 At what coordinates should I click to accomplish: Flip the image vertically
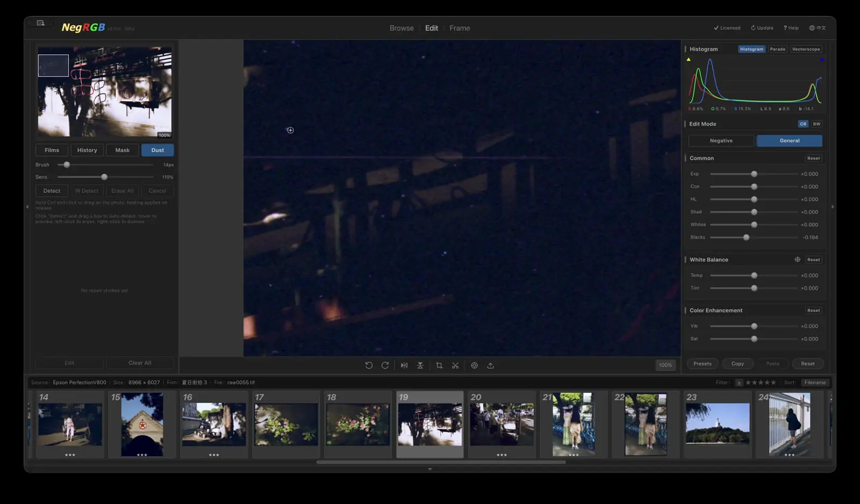pos(420,365)
